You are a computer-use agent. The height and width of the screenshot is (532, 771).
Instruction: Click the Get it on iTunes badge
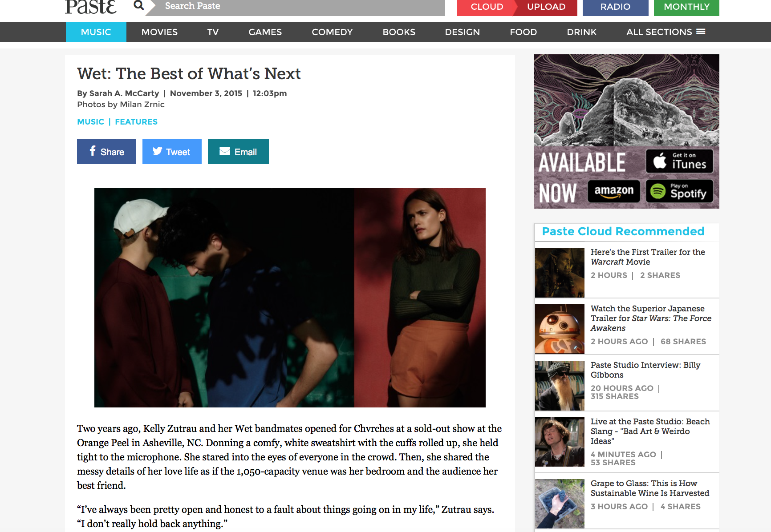tap(679, 161)
